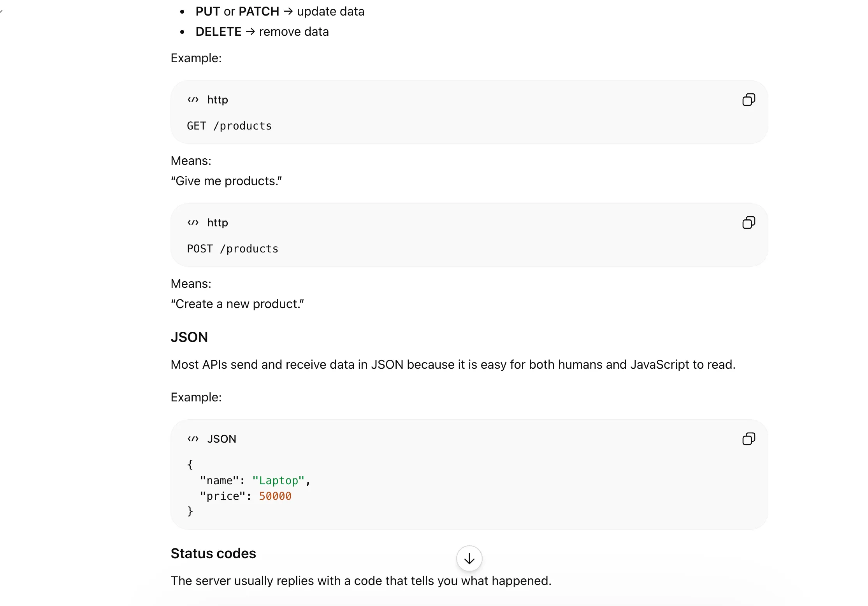Click the "Create a new product." quote text
This screenshot has width=868, height=606.
(237, 304)
